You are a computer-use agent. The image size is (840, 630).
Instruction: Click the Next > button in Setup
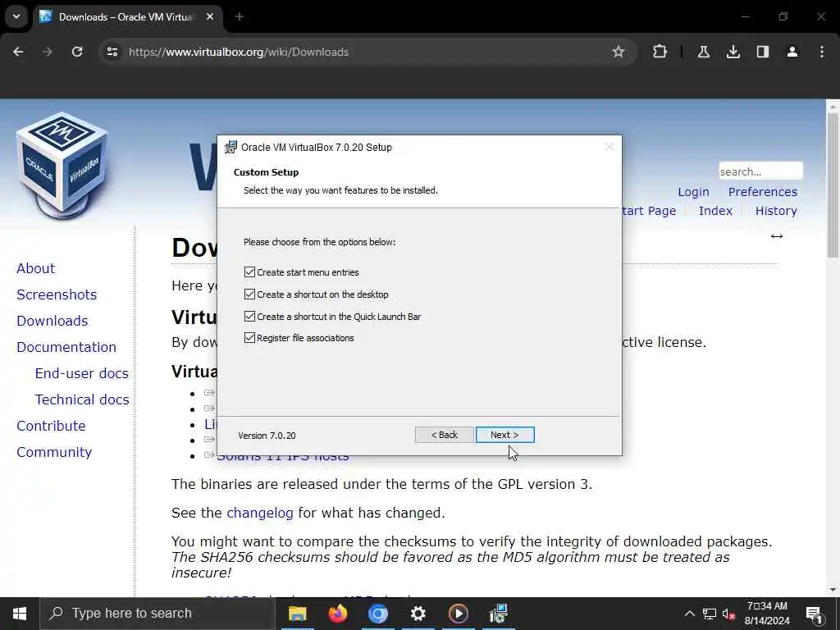coord(504,435)
